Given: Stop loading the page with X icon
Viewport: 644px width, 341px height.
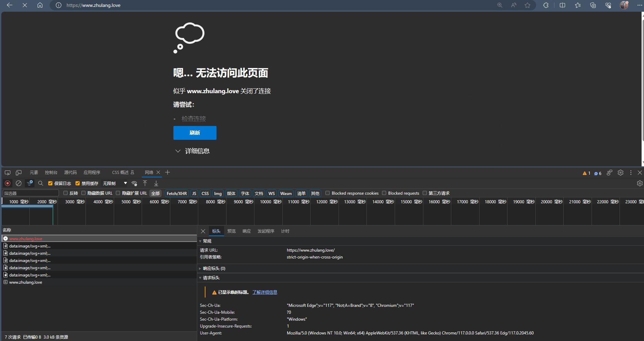Looking at the screenshot, I should [25, 5].
